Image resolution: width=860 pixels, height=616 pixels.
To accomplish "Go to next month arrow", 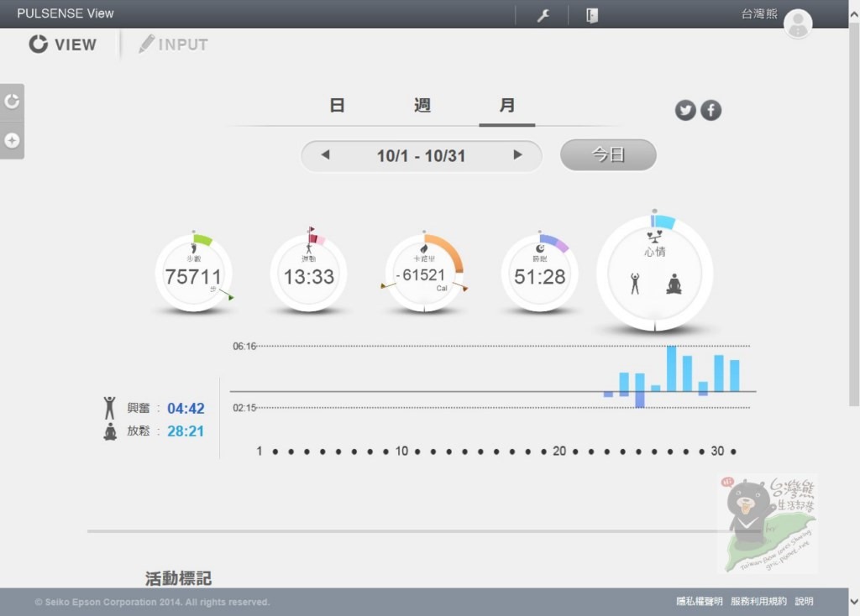I will (517, 155).
